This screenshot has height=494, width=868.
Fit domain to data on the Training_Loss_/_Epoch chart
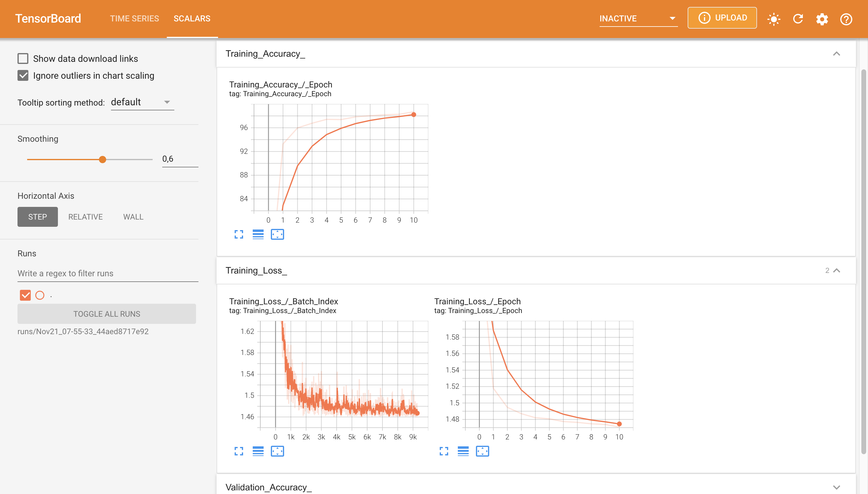(x=482, y=451)
